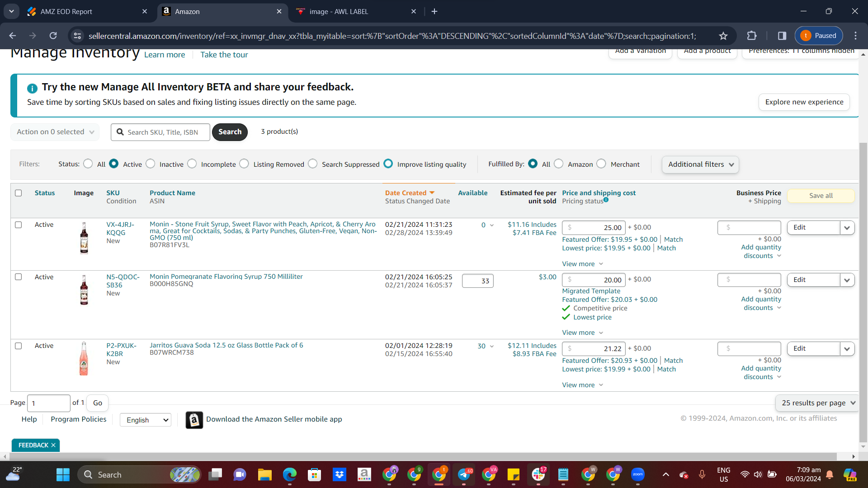This screenshot has height=488, width=868.
Task: View site information icon in address bar
Action: pos(78,36)
